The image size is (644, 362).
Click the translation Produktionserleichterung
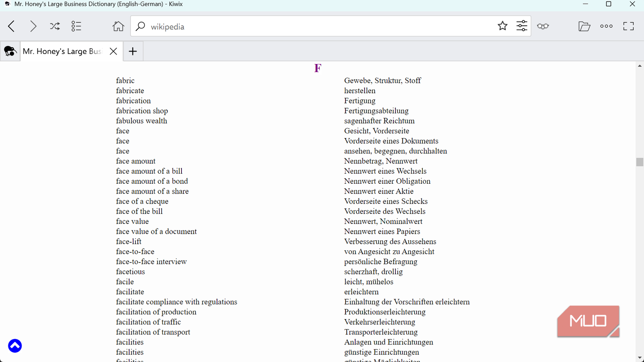(x=385, y=312)
